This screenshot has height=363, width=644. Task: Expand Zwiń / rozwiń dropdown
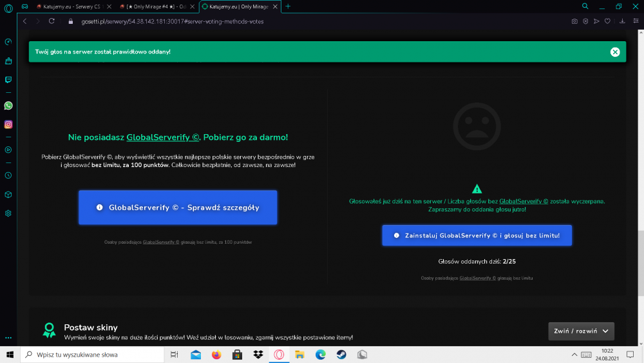pos(581,331)
